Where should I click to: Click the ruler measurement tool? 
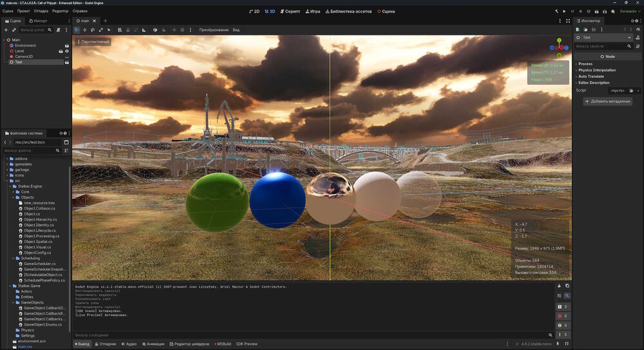point(144,30)
